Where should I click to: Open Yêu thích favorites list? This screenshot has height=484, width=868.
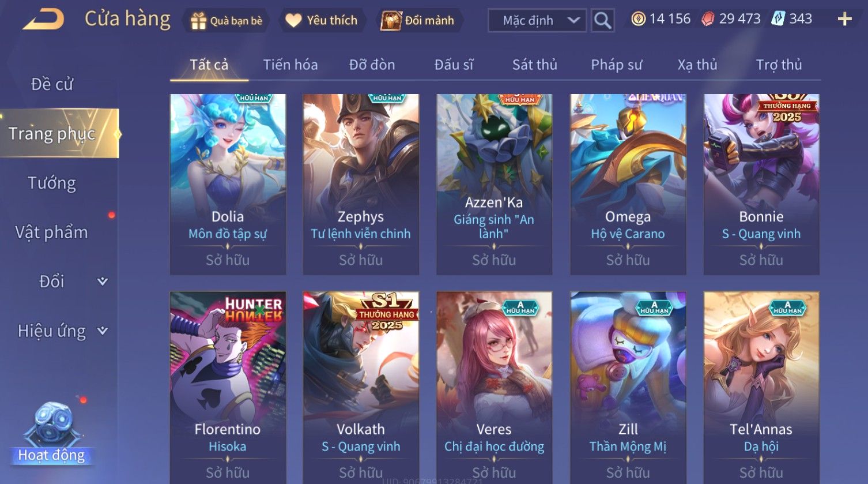[x=323, y=21]
